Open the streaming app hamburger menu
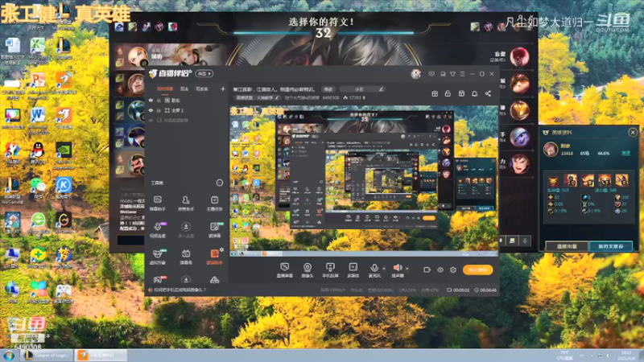 click(462, 74)
